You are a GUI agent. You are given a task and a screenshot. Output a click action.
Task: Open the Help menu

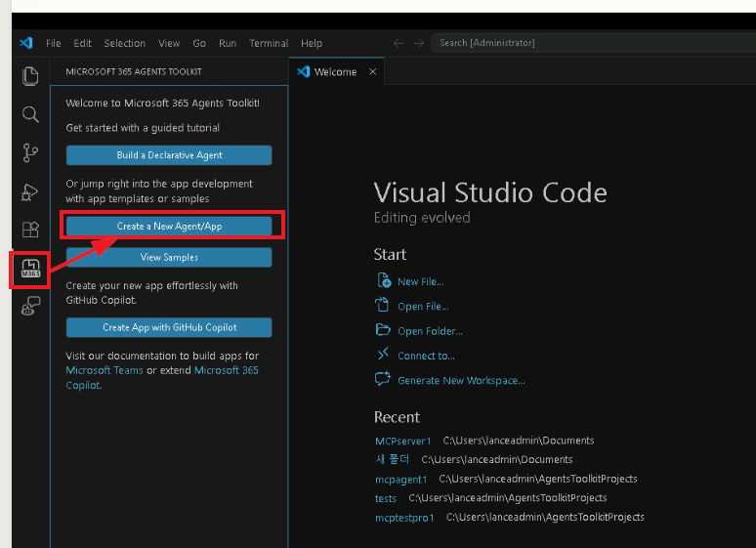(312, 43)
